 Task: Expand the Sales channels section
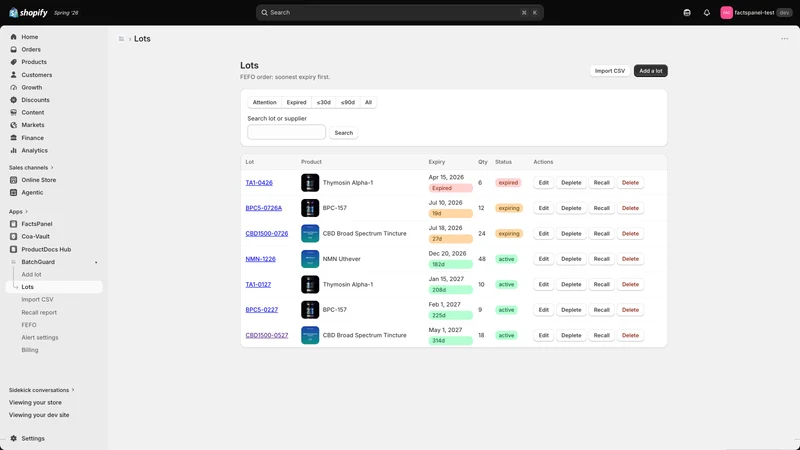[x=31, y=167]
